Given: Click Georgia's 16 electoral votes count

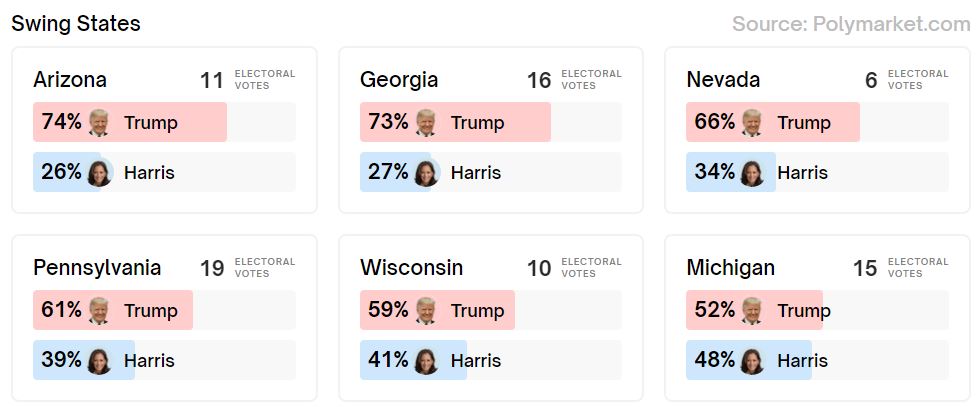Looking at the screenshot, I should pyautogui.click(x=539, y=80).
